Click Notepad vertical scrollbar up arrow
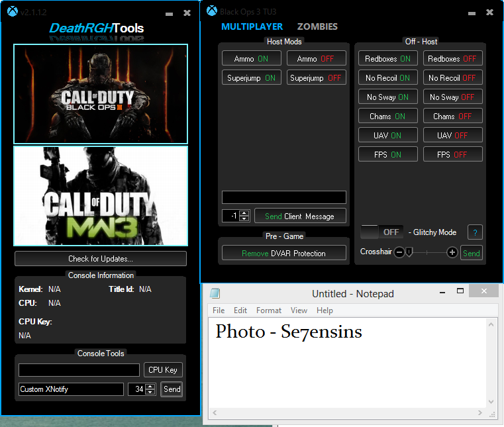This screenshot has width=504, height=427. pos(491,324)
